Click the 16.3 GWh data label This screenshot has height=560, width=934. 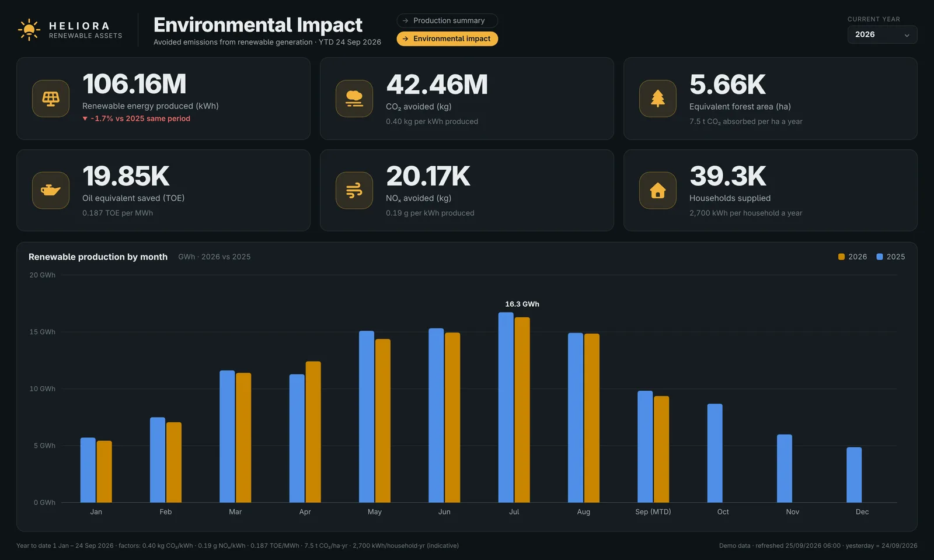point(522,304)
